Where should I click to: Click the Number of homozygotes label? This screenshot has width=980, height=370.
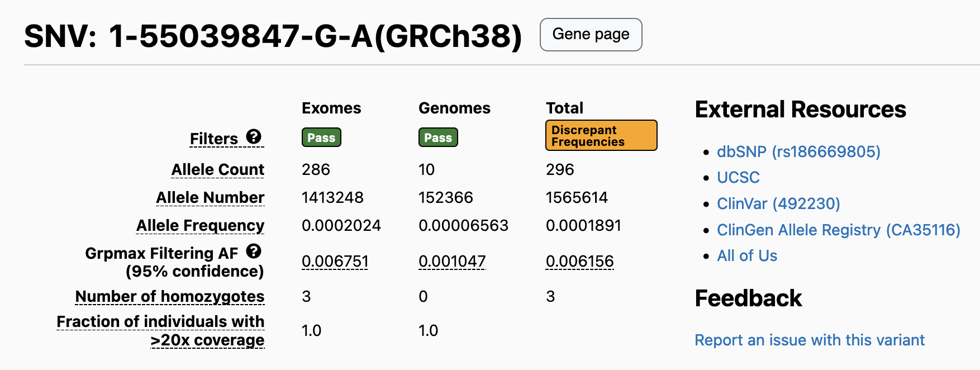(x=170, y=296)
